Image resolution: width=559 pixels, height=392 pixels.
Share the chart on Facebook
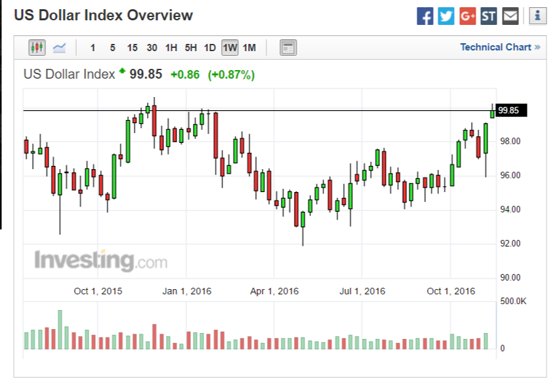(x=425, y=16)
